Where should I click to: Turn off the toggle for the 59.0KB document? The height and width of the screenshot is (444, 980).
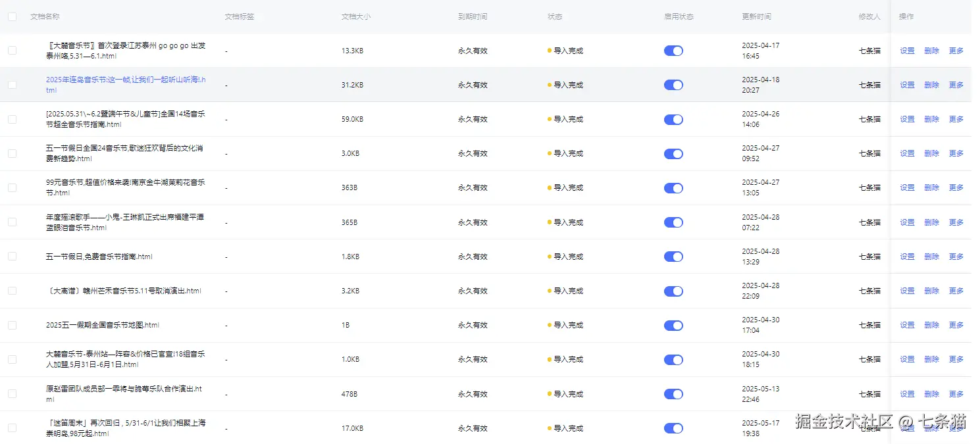tap(673, 119)
